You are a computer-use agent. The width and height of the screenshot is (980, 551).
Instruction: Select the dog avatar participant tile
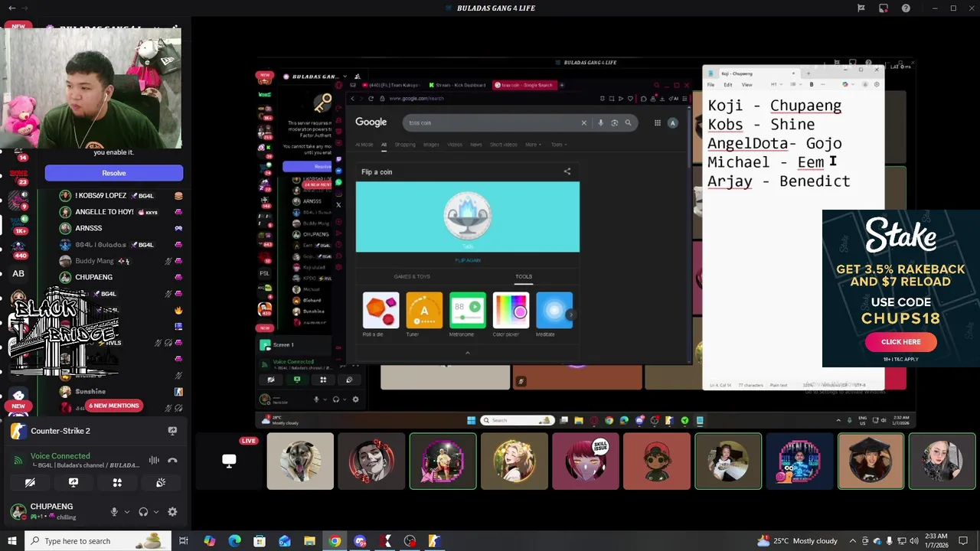click(300, 461)
